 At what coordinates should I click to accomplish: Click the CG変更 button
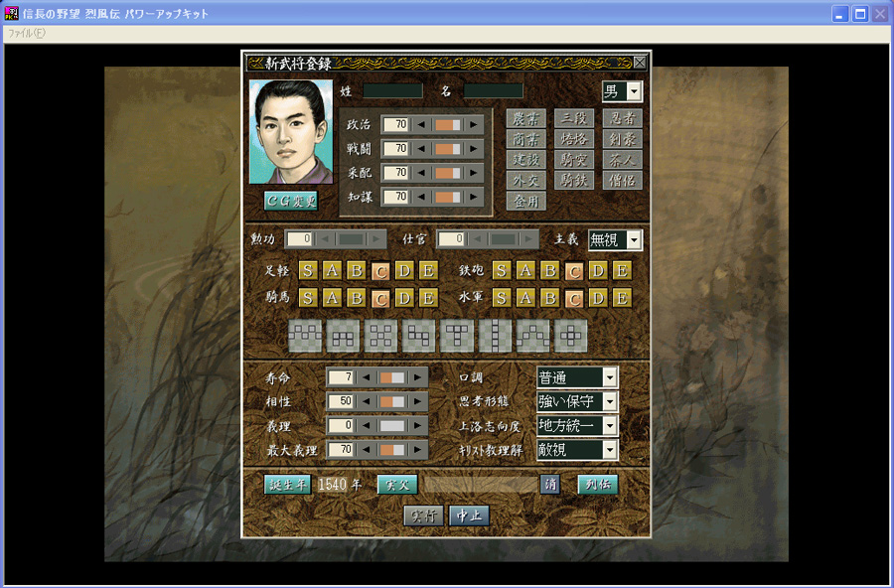pyautogui.click(x=291, y=201)
